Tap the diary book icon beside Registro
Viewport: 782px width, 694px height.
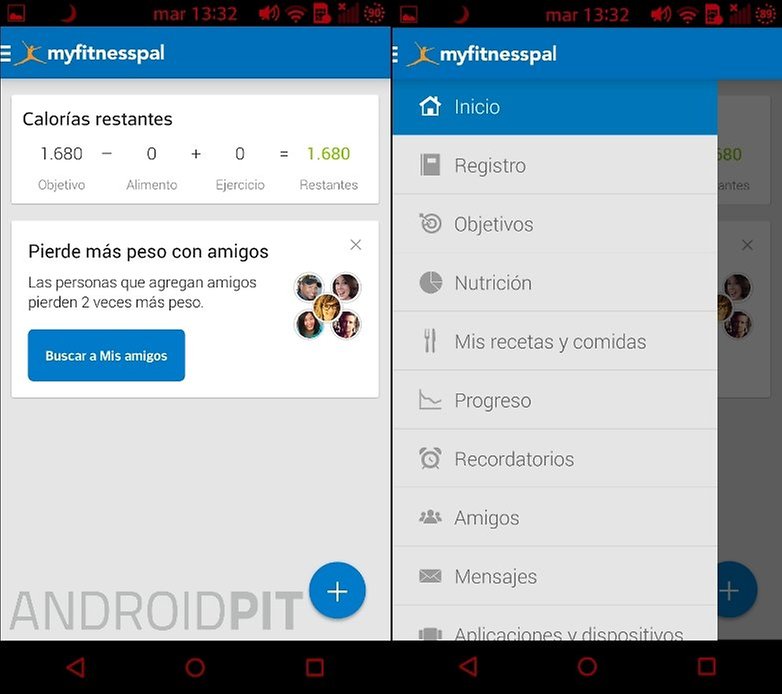(430, 165)
